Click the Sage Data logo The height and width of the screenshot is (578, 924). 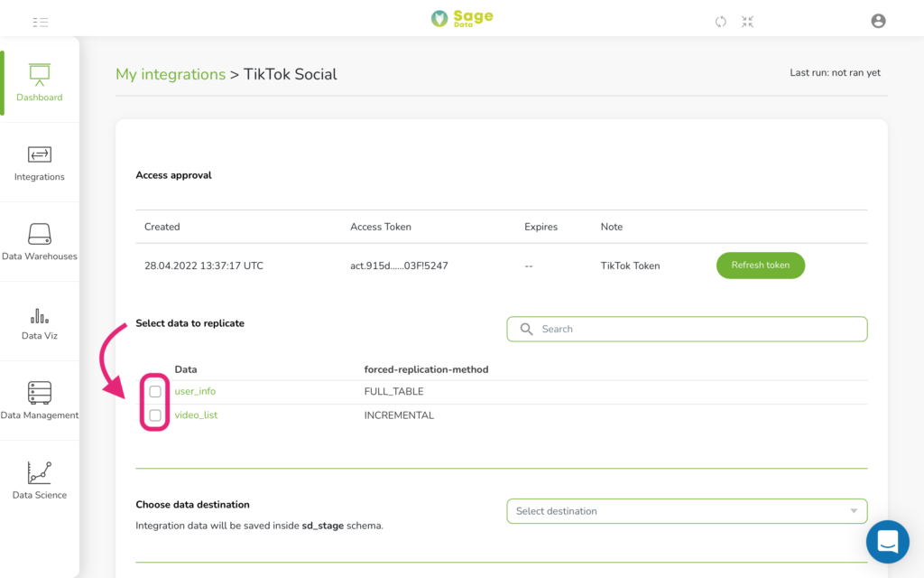pos(462,18)
